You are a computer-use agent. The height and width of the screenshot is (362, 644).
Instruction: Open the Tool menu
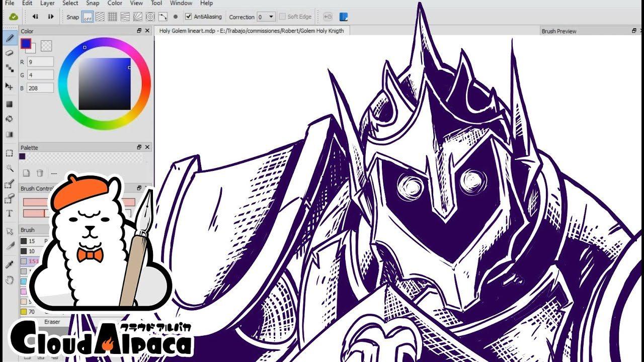click(156, 3)
